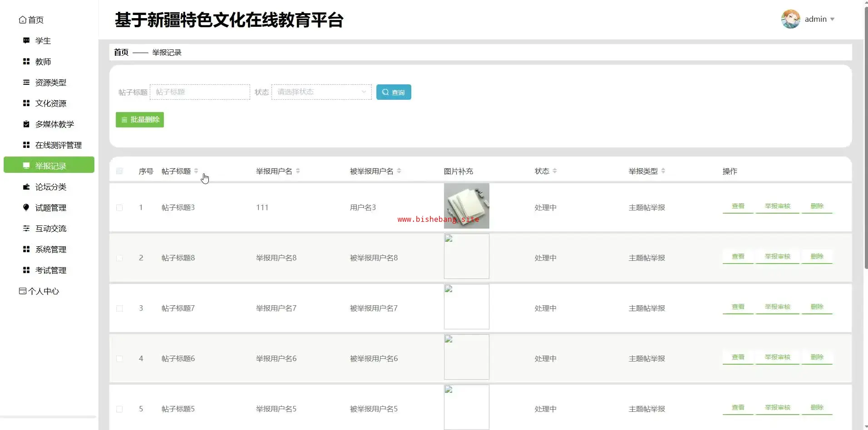Click 删除 for 帖子标题7 row
The image size is (868, 430).
coord(817,307)
